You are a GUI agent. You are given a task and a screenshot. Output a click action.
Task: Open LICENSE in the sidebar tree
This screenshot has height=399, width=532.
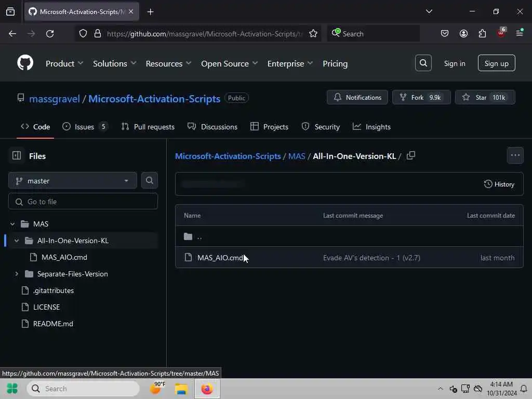(x=46, y=307)
